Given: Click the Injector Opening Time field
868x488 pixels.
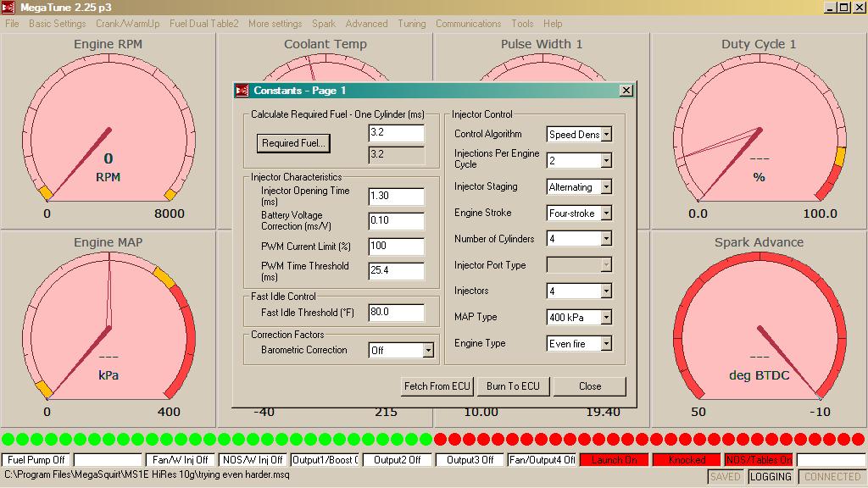Looking at the screenshot, I should (397, 196).
